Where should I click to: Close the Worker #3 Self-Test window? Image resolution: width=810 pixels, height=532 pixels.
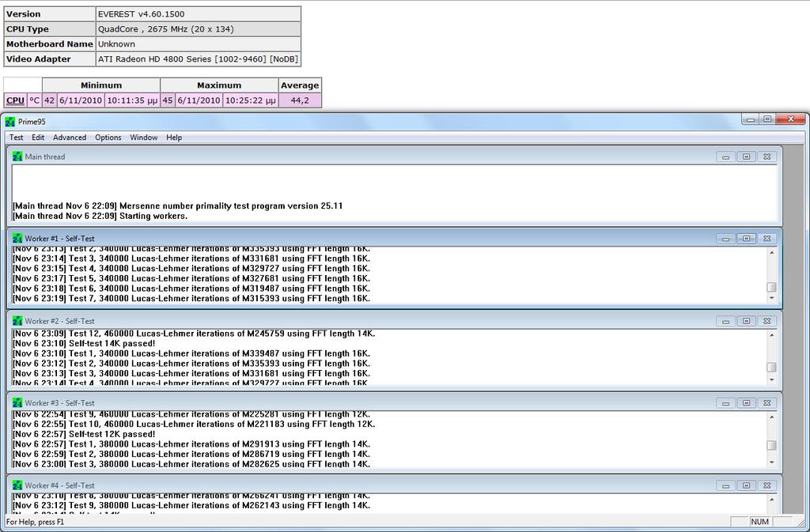(x=767, y=402)
